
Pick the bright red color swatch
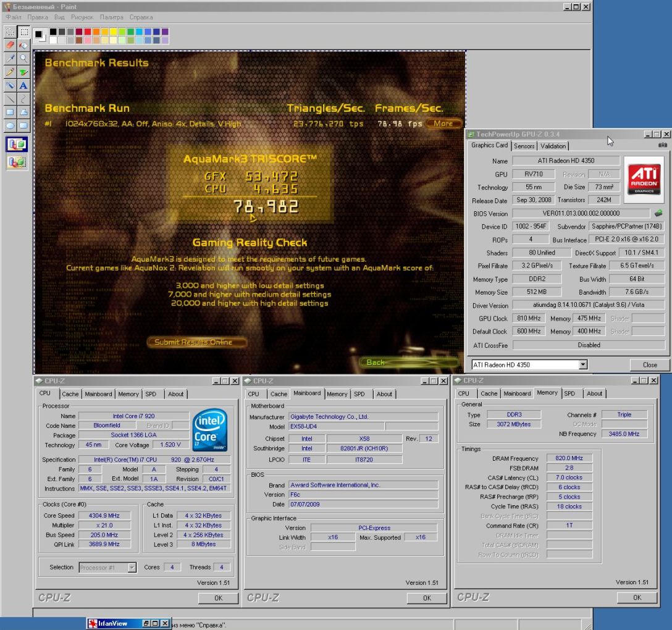[x=88, y=31]
